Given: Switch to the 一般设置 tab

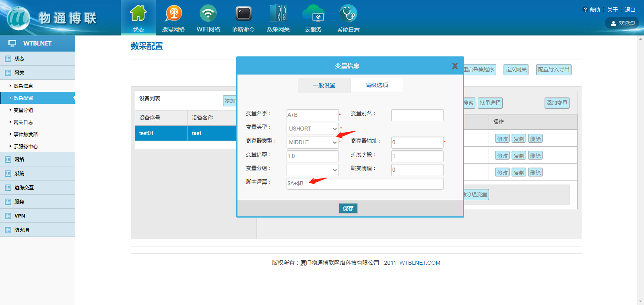Looking at the screenshot, I should (324, 85).
